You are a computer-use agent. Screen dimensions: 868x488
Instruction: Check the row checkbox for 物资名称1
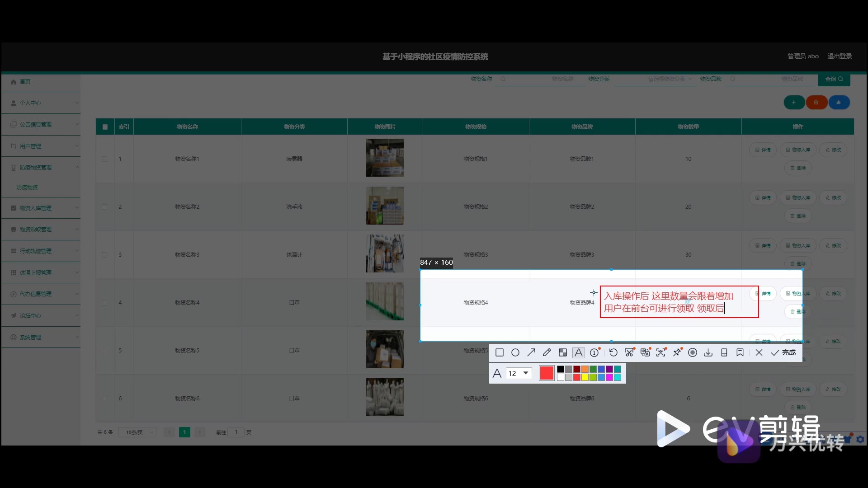(x=104, y=159)
